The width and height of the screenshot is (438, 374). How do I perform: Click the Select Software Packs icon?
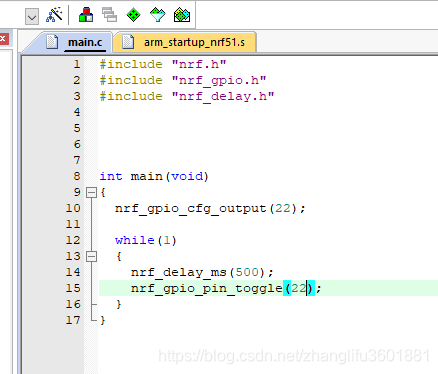click(x=157, y=15)
